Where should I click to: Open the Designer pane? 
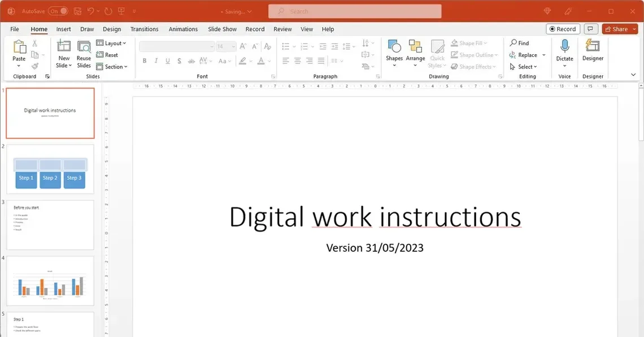click(x=593, y=50)
